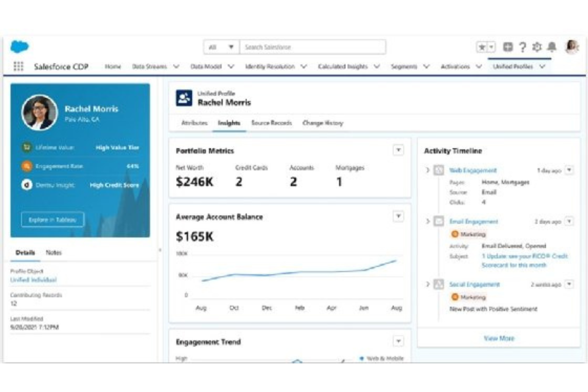Expand the Calculated Insights chevron menu
Image resolution: width=588 pixels, height=392 pixels.
click(x=377, y=67)
